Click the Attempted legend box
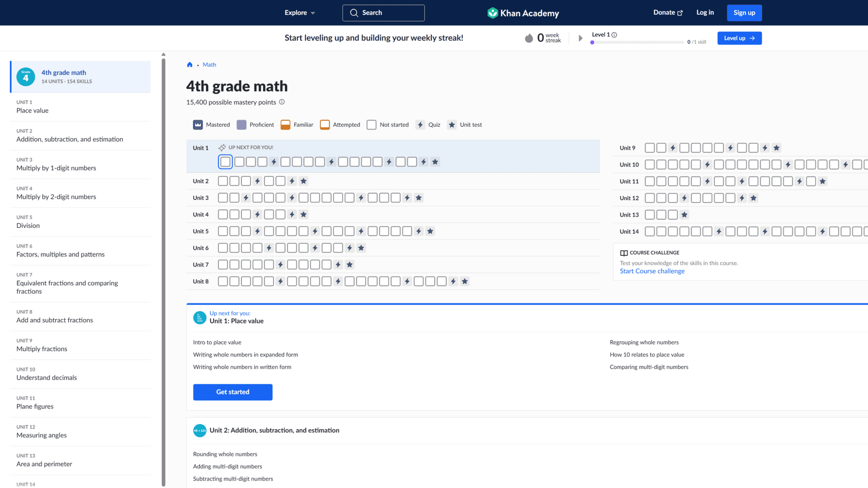The width and height of the screenshot is (868, 488). click(325, 125)
